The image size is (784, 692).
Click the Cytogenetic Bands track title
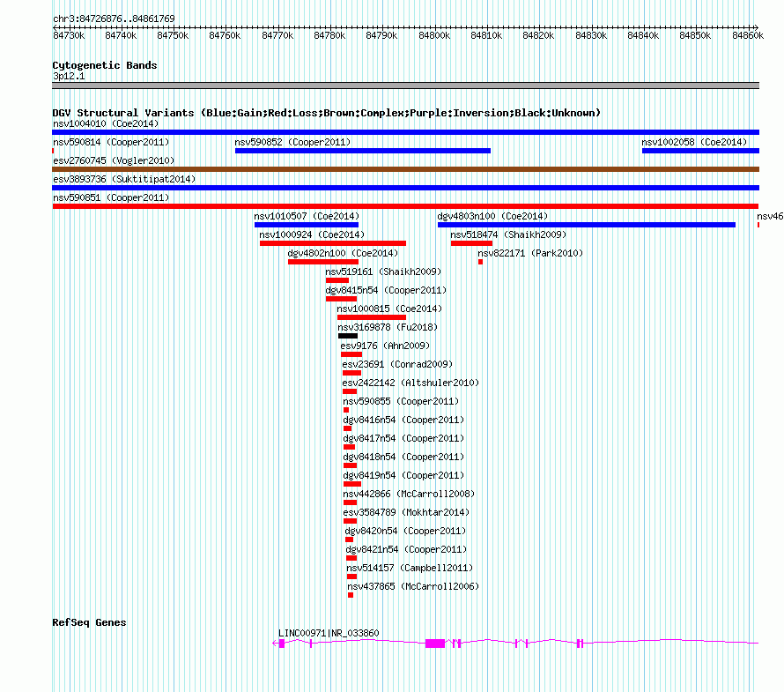click(x=105, y=65)
